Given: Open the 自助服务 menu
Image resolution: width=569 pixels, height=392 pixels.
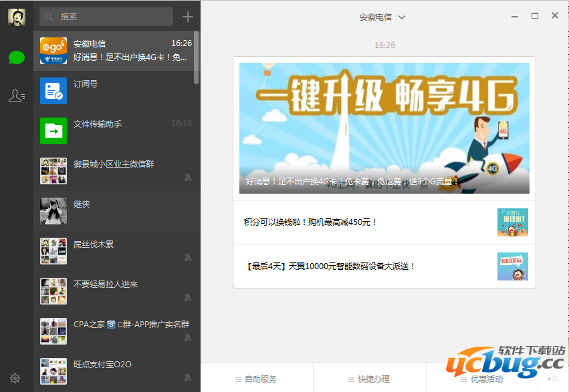Looking at the screenshot, I should pyautogui.click(x=257, y=379).
